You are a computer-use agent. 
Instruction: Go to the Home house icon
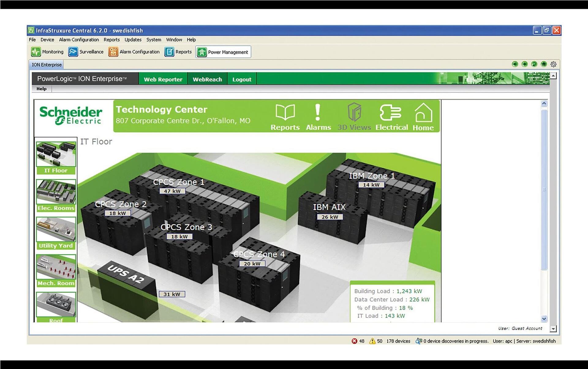pos(423,112)
